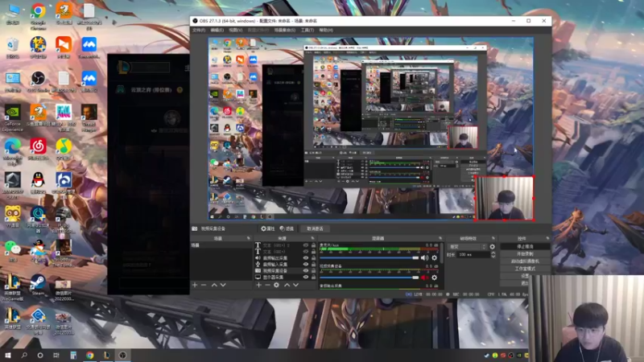The image size is (644, 362).
Task: Open Task View on taskbar
Action: (56, 355)
